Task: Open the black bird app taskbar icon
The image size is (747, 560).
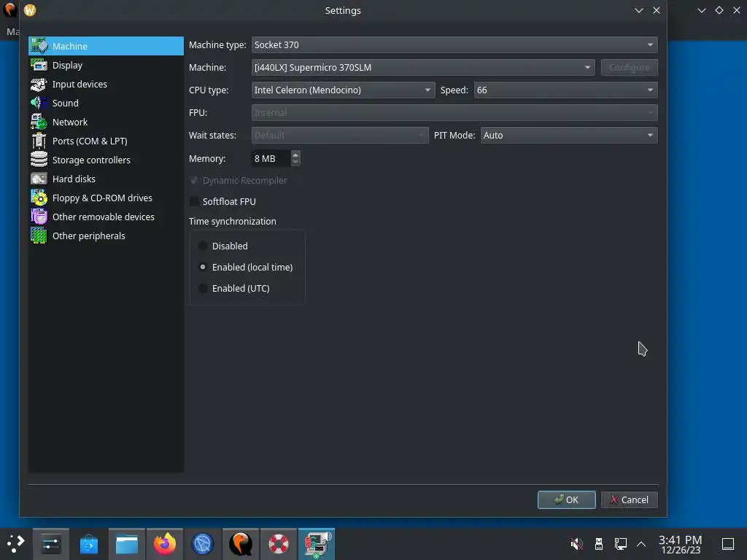Action: tap(241, 544)
